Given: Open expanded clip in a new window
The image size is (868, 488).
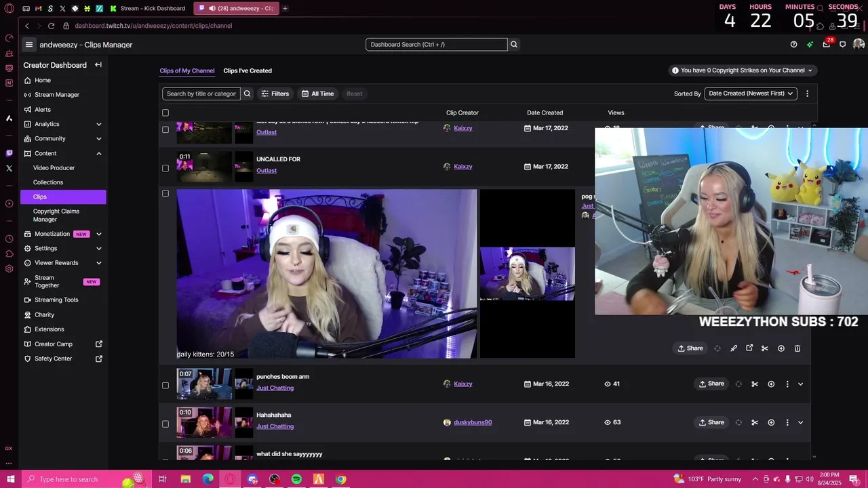Looking at the screenshot, I should point(749,348).
